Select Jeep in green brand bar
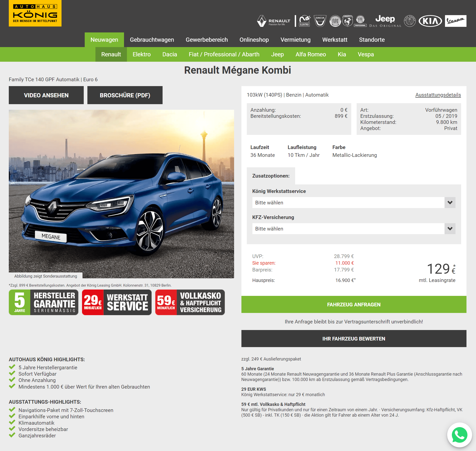This screenshot has width=476, height=451. [278, 54]
